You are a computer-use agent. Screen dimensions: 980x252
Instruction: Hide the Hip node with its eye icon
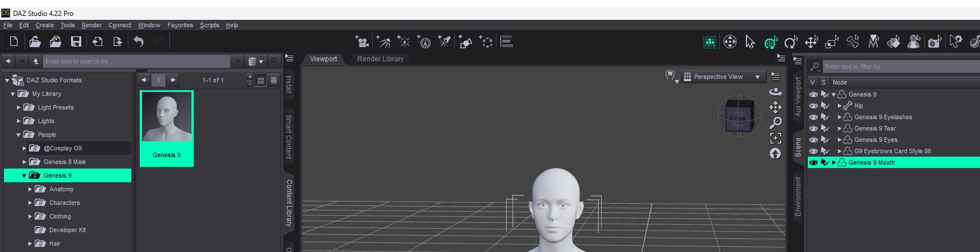(x=814, y=106)
